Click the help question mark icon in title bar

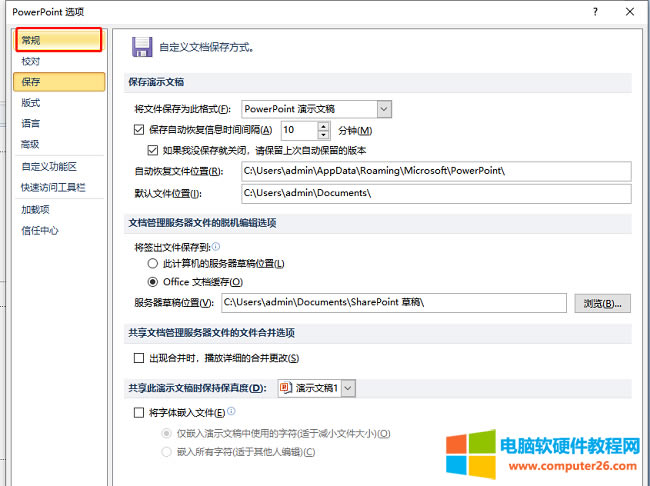point(595,12)
